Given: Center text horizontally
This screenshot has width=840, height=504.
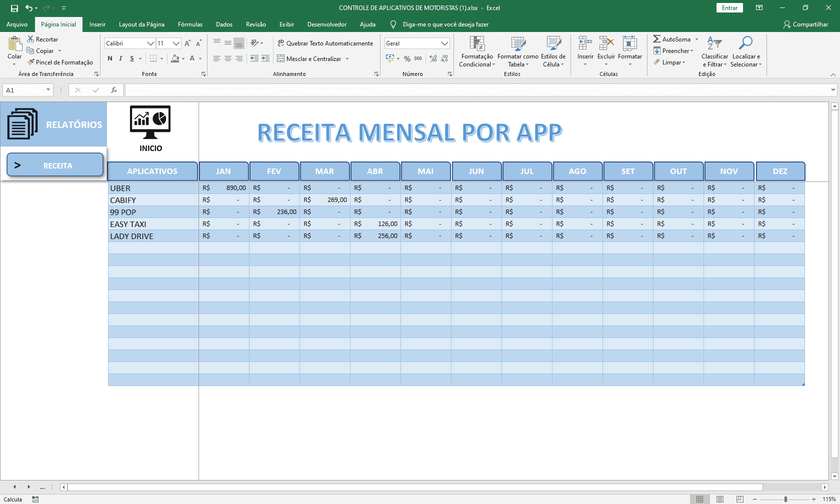Looking at the screenshot, I should click(x=228, y=58).
